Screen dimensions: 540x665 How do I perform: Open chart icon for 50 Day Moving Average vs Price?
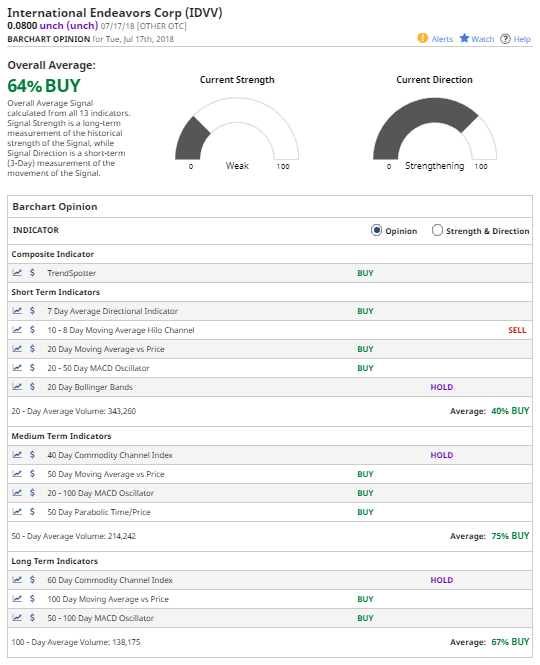point(17,474)
